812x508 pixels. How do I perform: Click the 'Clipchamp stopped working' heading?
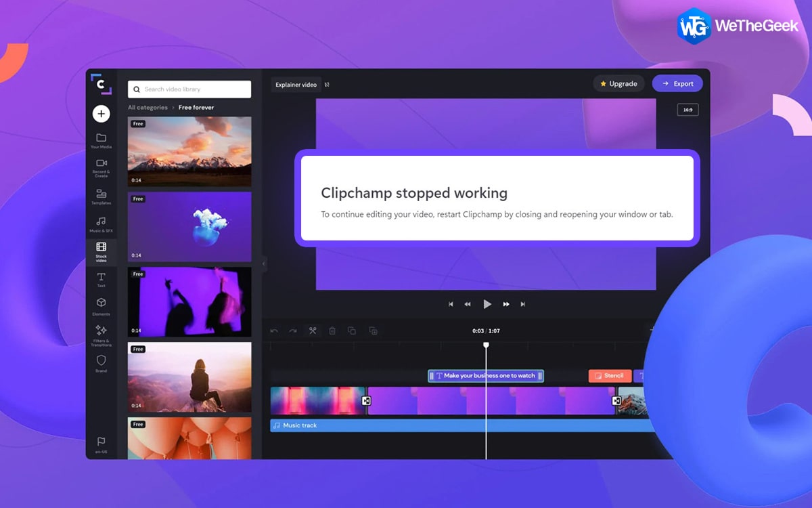[414, 193]
